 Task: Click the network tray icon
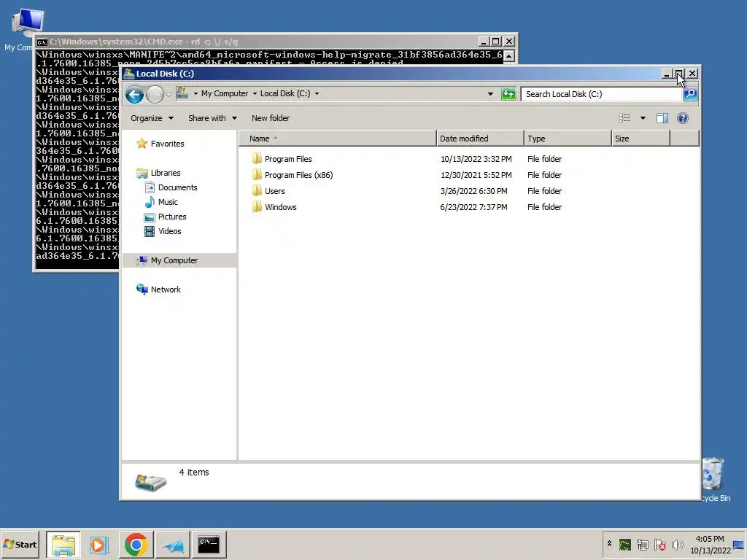click(x=642, y=544)
